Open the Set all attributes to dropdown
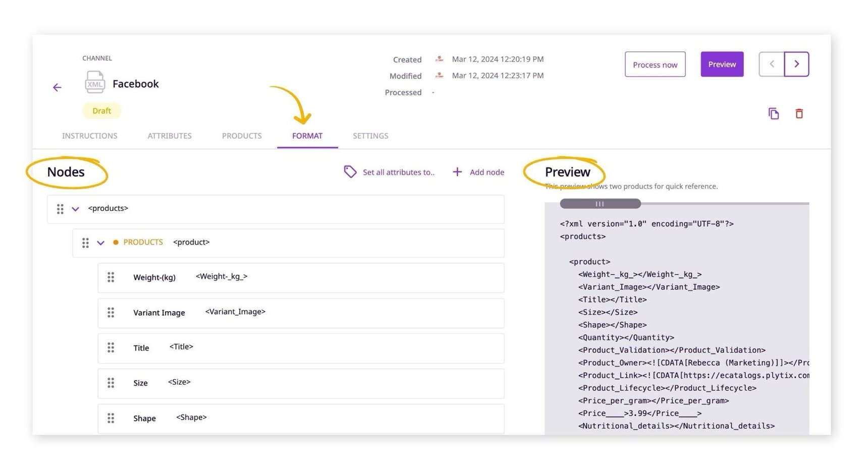 [399, 171]
